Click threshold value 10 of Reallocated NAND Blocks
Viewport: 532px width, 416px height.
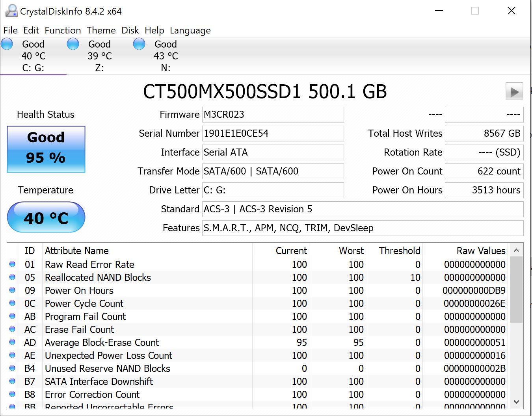[415, 278]
